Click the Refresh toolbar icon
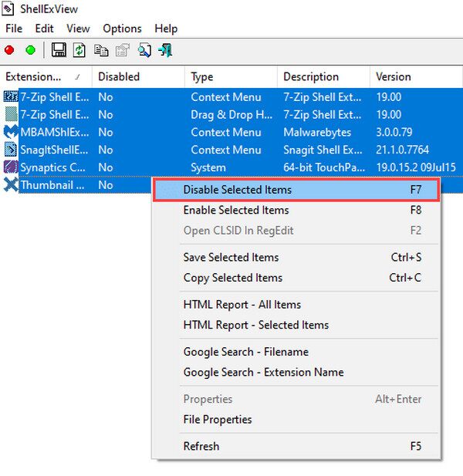This screenshot has height=476, width=463. click(79, 50)
